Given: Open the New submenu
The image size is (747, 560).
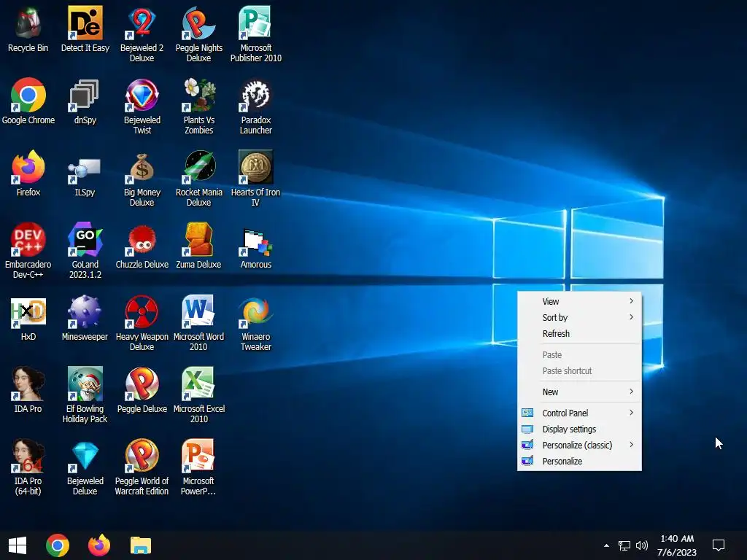Looking at the screenshot, I should click(x=579, y=392).
